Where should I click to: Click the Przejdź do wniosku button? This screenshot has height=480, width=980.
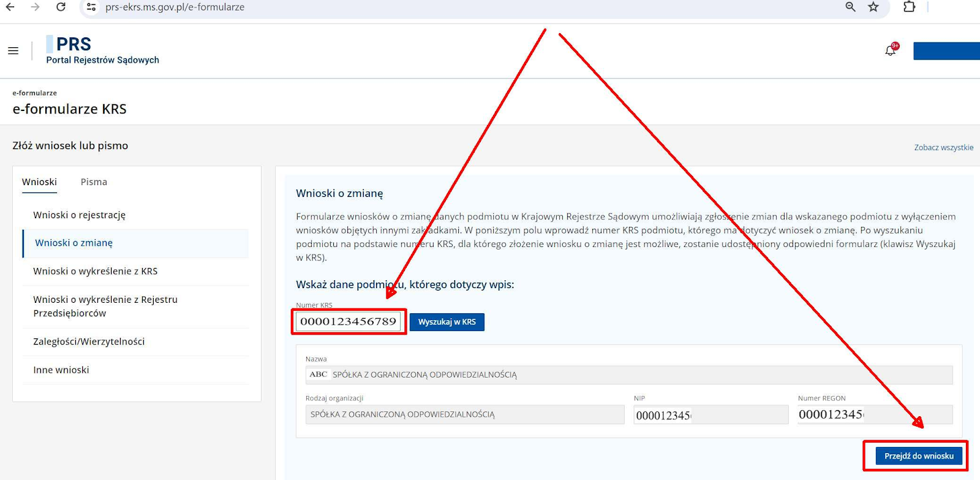[919, 456]
